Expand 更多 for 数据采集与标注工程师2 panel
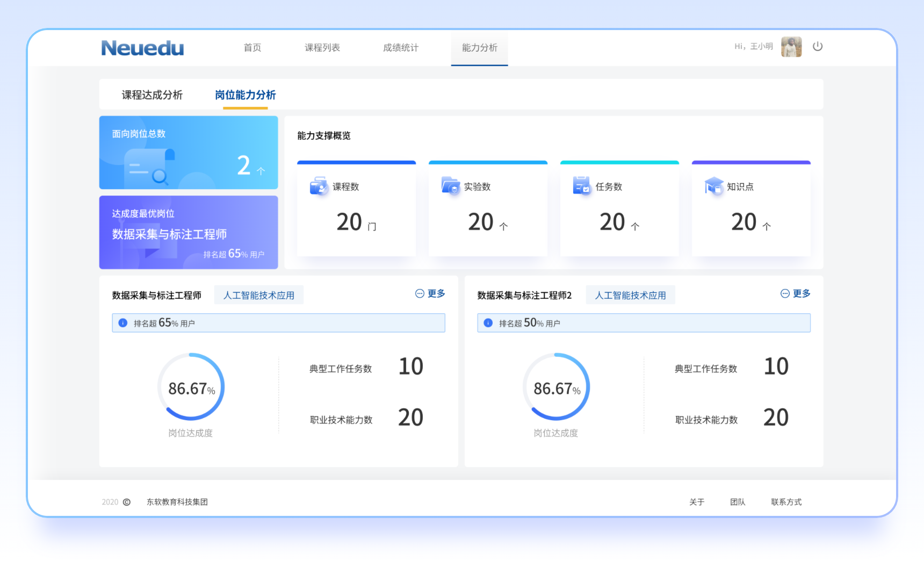This screenshot has width=924, height=561. point(796,293)
